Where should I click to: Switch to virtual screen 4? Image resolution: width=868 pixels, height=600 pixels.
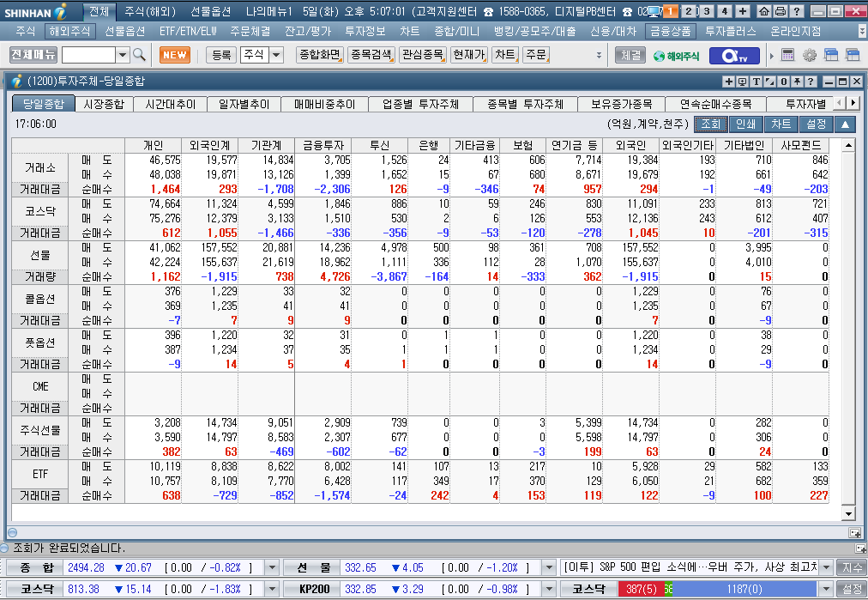click(x=725, y=11)
